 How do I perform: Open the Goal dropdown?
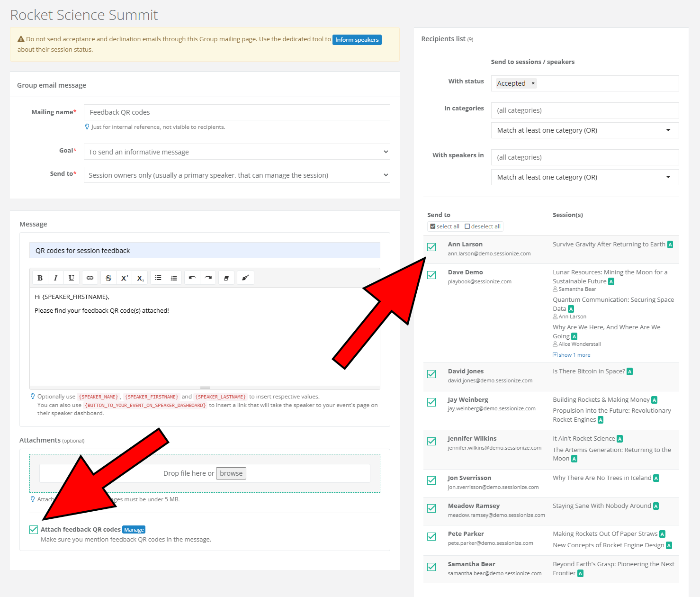237,152
